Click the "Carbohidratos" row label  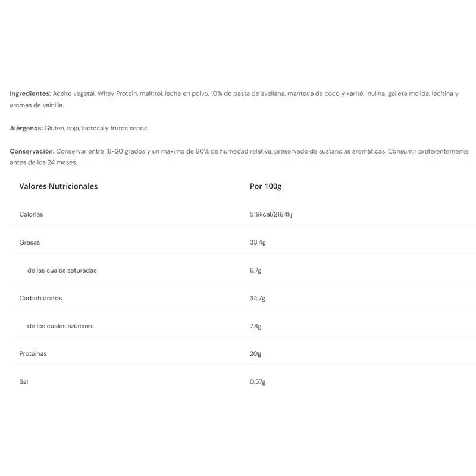(40, 298)
